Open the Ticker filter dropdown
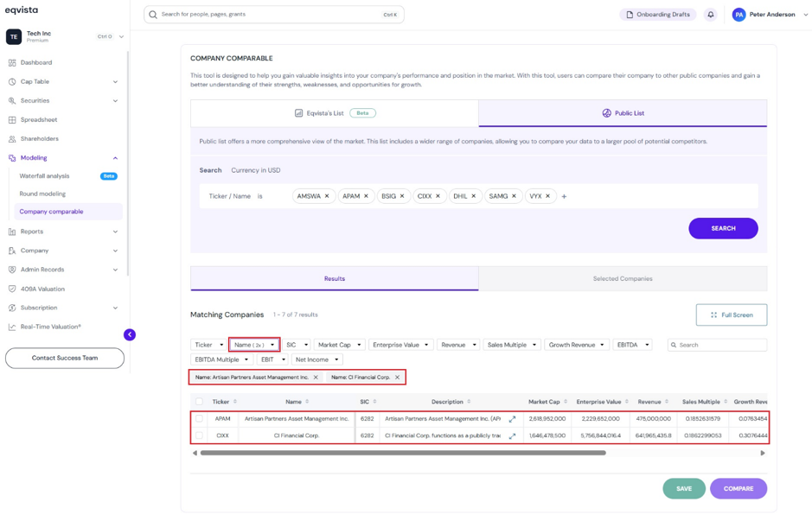Viewport: 812px width, 515px height. pyautogui.click(x=208, y=345)
